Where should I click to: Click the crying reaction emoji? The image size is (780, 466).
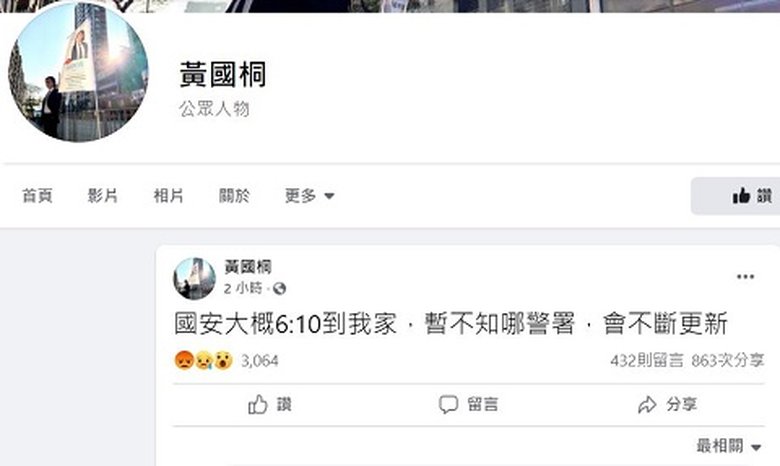click(204, 360)
